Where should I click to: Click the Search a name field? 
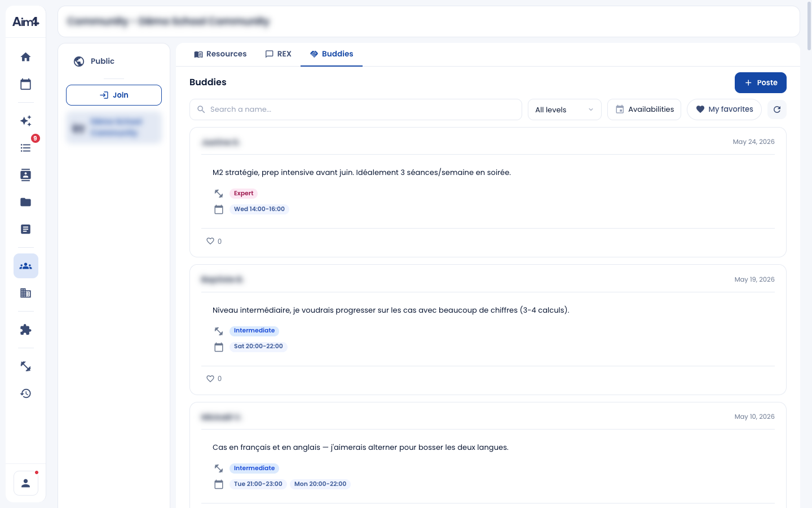pos(356,110)
